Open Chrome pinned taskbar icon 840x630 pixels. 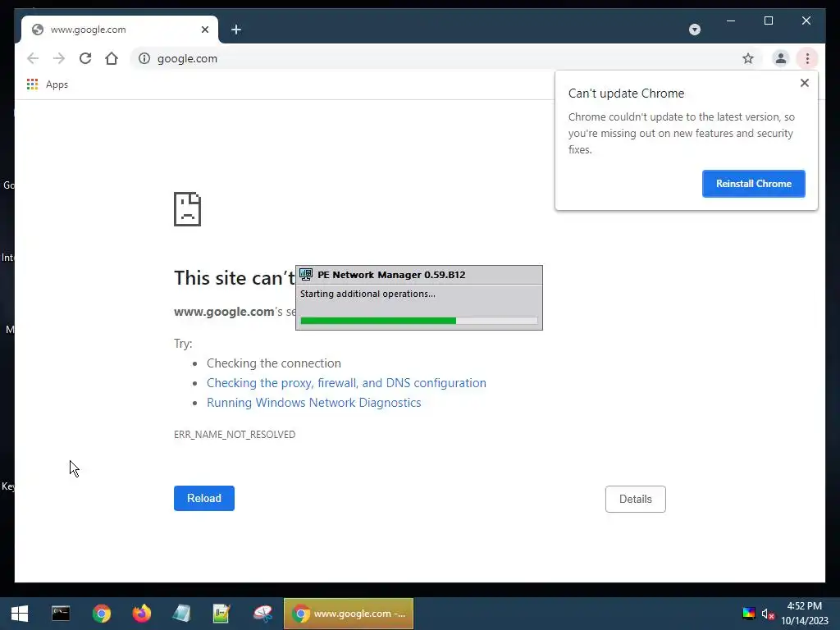(101, 614)
